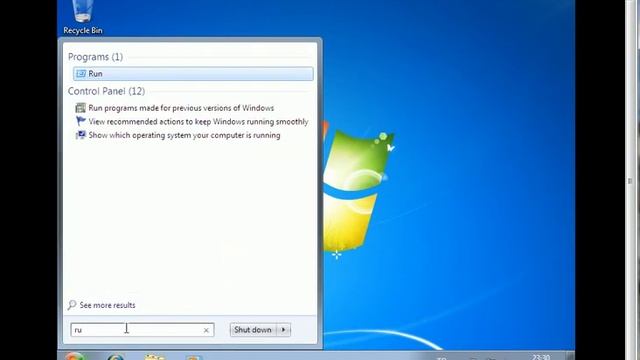
Task: Open Internet Explorer from the taskbar
Action: coord(116,357)
